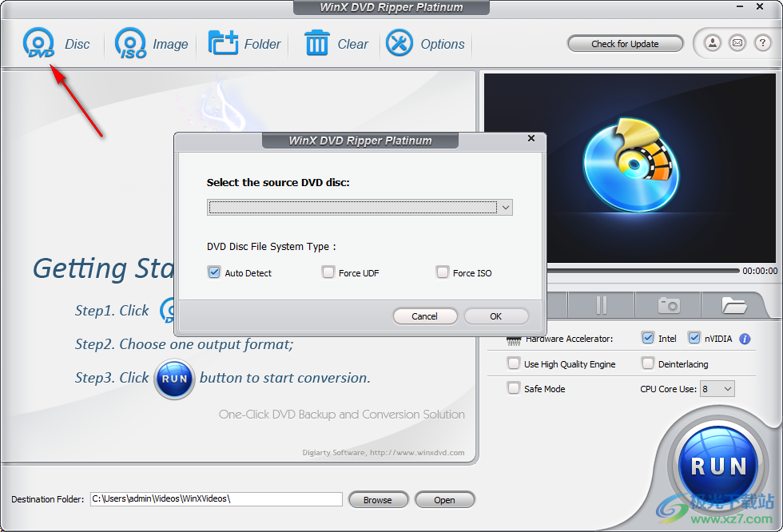Screen dimensions: 783x532
Task: Click Cancel in the DVD disc dialog
Action: [x=425, y=316]
